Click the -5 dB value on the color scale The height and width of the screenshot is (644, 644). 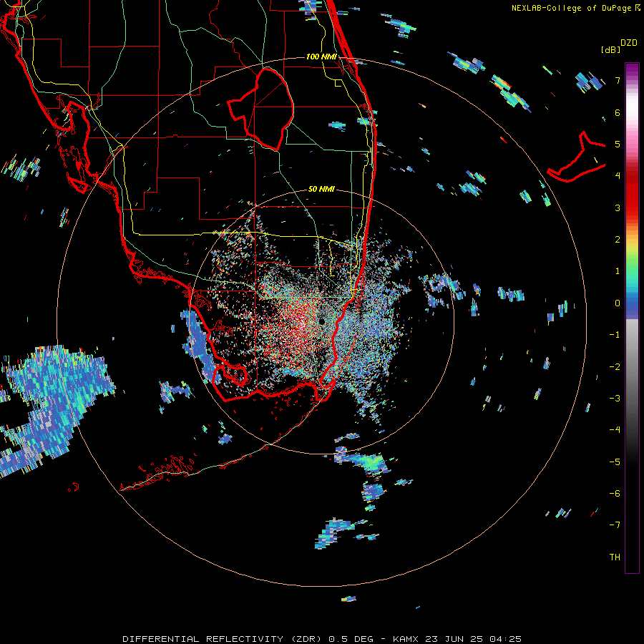[x=615, y=462]
